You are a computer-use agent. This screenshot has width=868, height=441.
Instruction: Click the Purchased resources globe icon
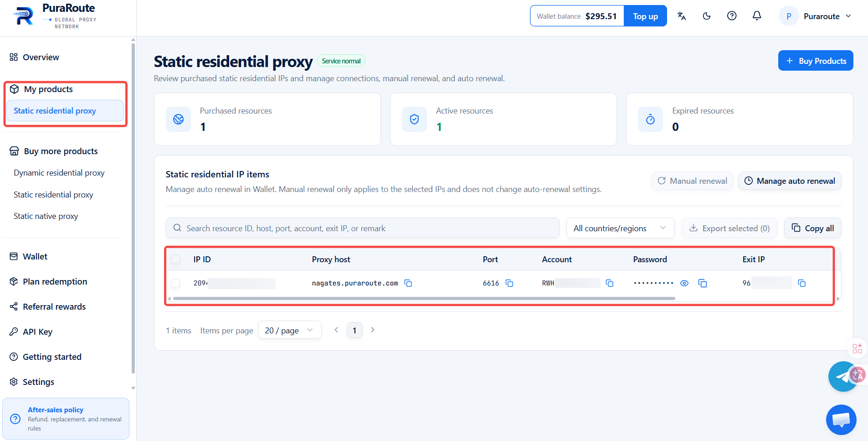pos(178,119)
